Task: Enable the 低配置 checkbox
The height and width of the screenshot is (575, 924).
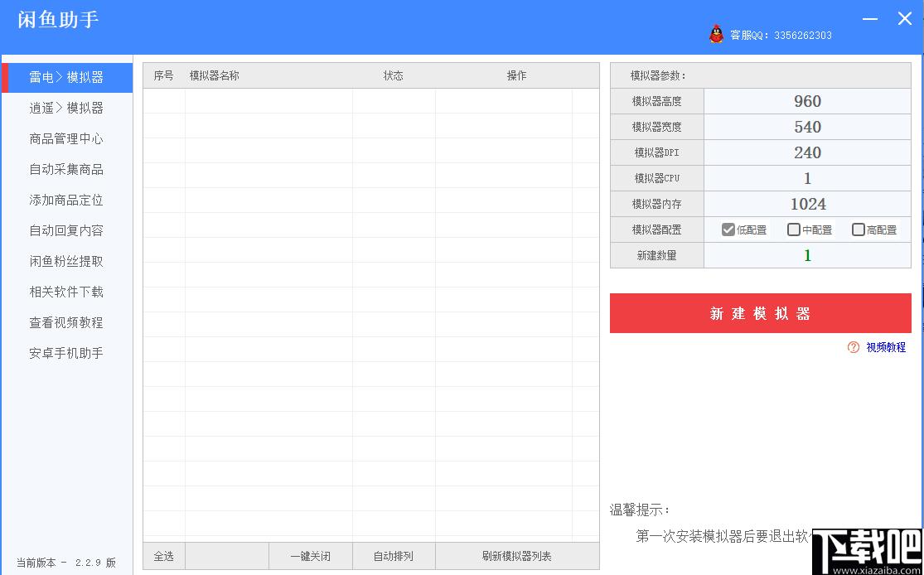Action: 728,230
